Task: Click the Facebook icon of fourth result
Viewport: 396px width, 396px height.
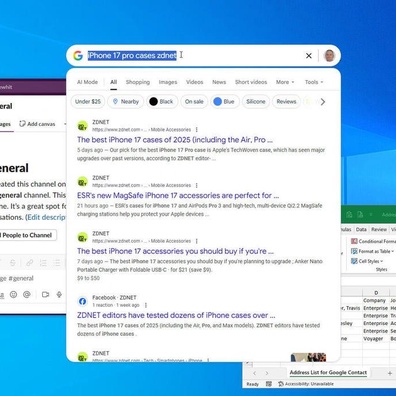Action: coord(82,301)
